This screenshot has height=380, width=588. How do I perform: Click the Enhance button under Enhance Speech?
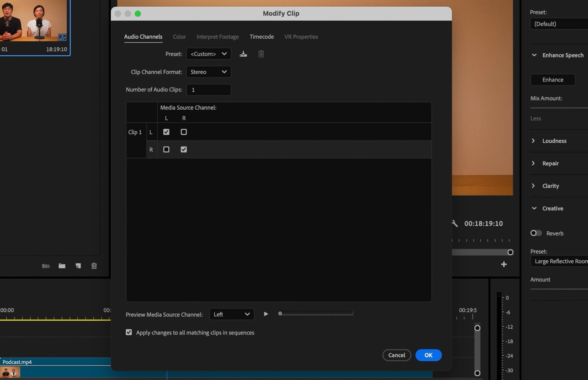[553, 80]
